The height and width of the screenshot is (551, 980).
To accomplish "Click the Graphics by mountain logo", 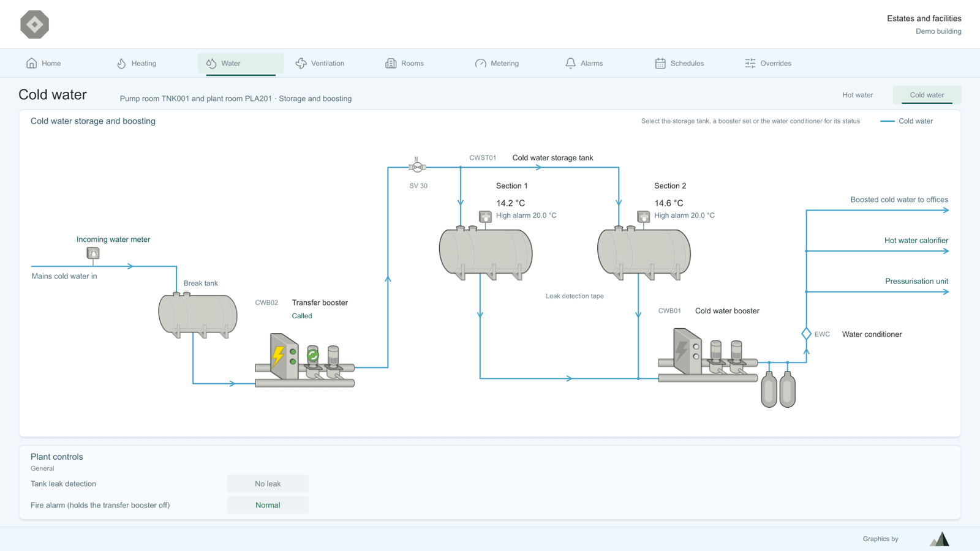I will click(940, 539).
